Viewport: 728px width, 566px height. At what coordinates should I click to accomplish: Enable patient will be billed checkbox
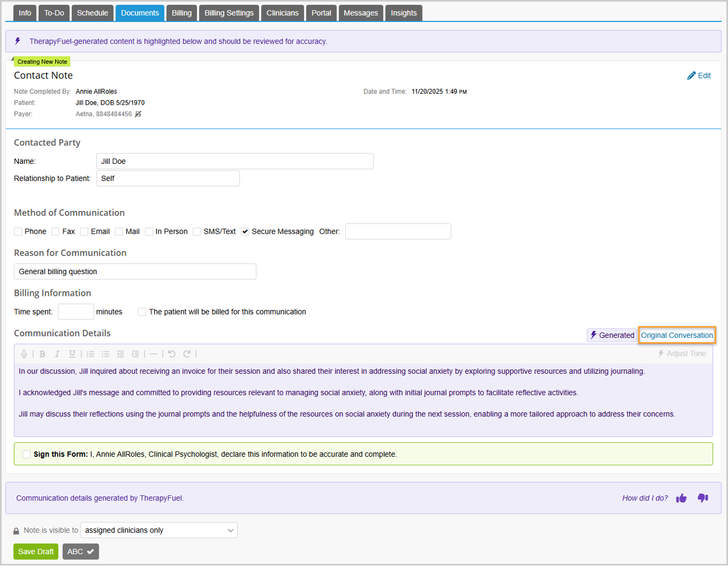pos(142,312)
